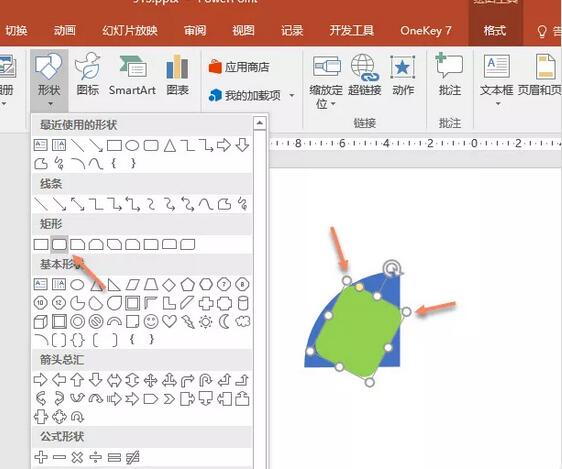This screenshot has height=469, width=562.
Task: Open the 开发工具 developer tab
Action: click(351, 30)
